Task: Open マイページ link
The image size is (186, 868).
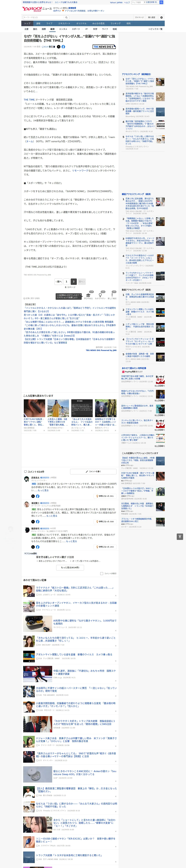Action: point(139,18)
